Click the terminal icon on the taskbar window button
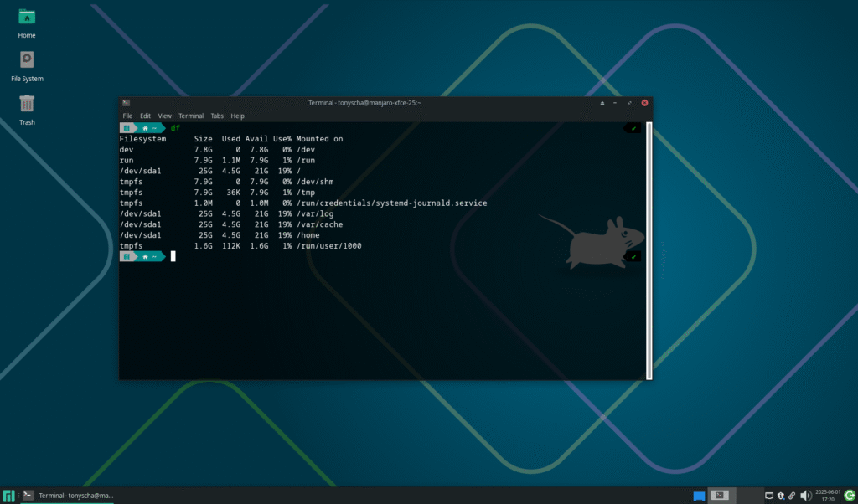858x504 pixels. pyautogui.click(x=28, y=496)
